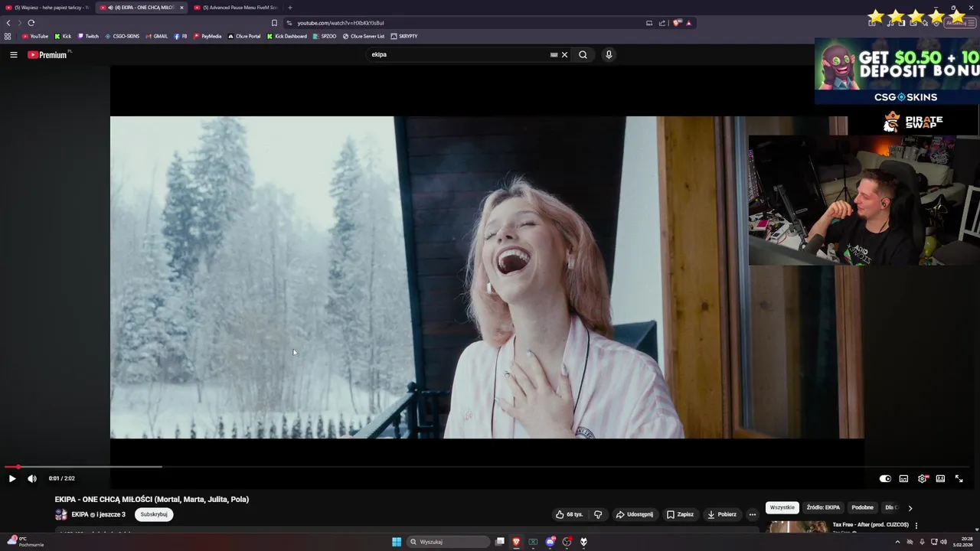The image size is (980, 551).
Task: Open taskbar volume speaker icon
Action: (943, 542)
